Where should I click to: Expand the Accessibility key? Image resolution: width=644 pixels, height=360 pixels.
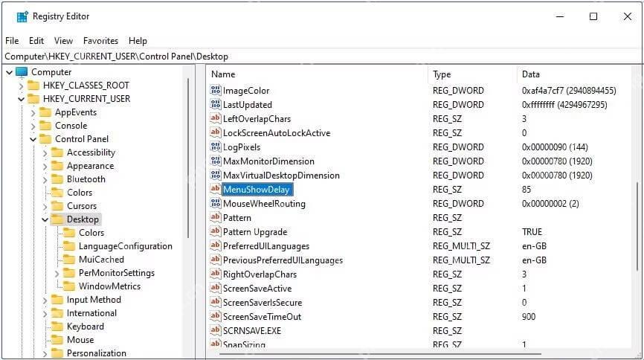click(45, 153)
